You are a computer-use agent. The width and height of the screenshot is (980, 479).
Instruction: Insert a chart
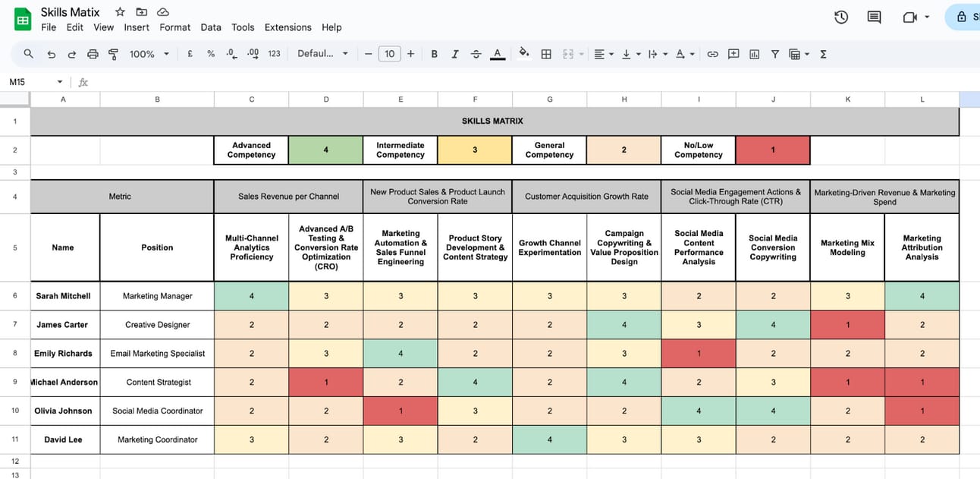coord(754,54)
